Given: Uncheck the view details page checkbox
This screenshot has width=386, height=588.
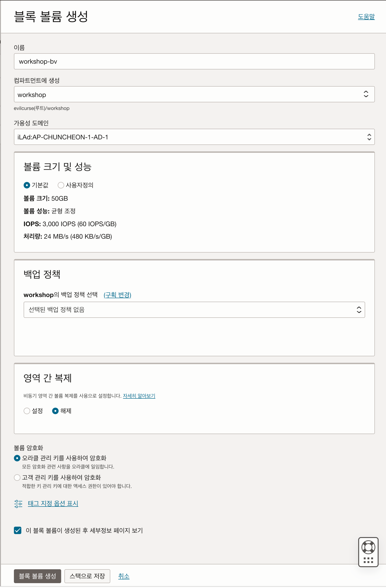Looking at the screenshot, I should click(x=18, y=530).
